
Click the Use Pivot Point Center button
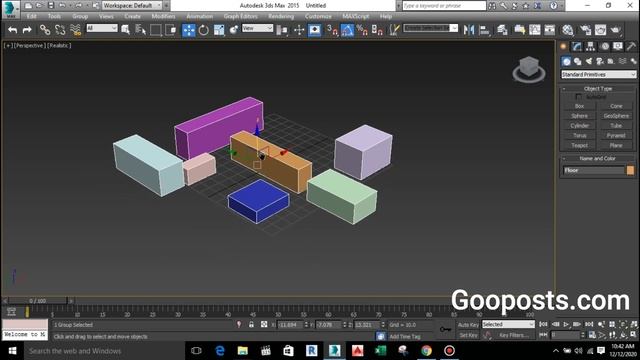(x=282, y=30)
